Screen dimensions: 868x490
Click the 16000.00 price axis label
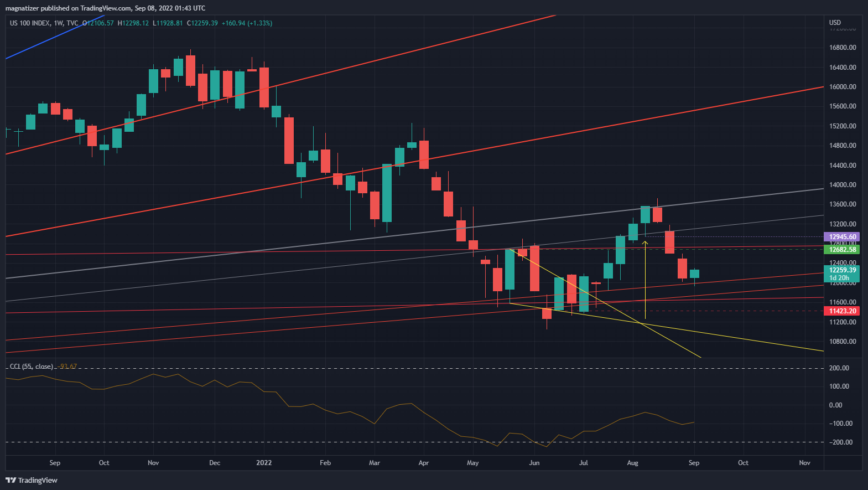point(843,87)
